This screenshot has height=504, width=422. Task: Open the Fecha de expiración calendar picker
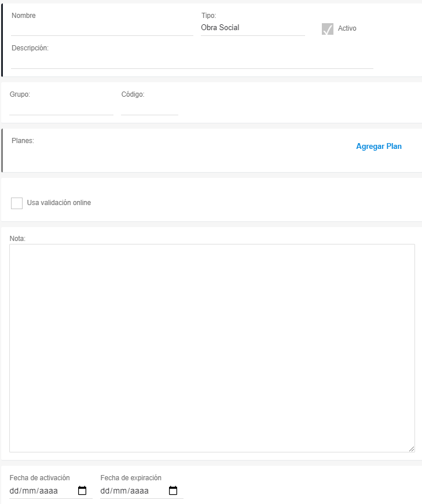[173, 491]
